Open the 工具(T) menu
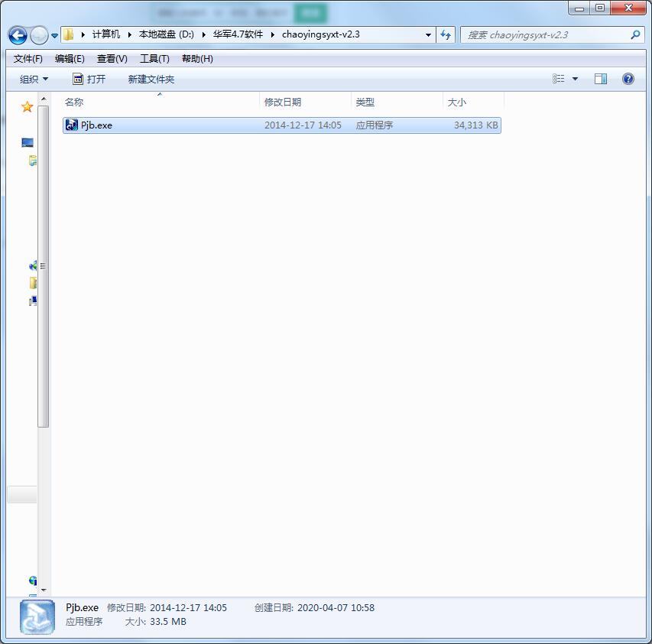The image size is (652, 644). tap(154, 59)
